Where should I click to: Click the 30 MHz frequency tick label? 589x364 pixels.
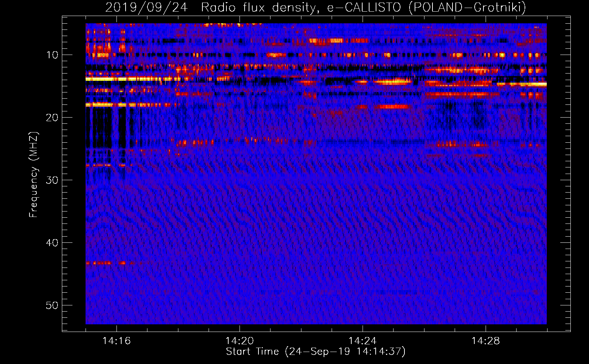(x=52, y=180)
